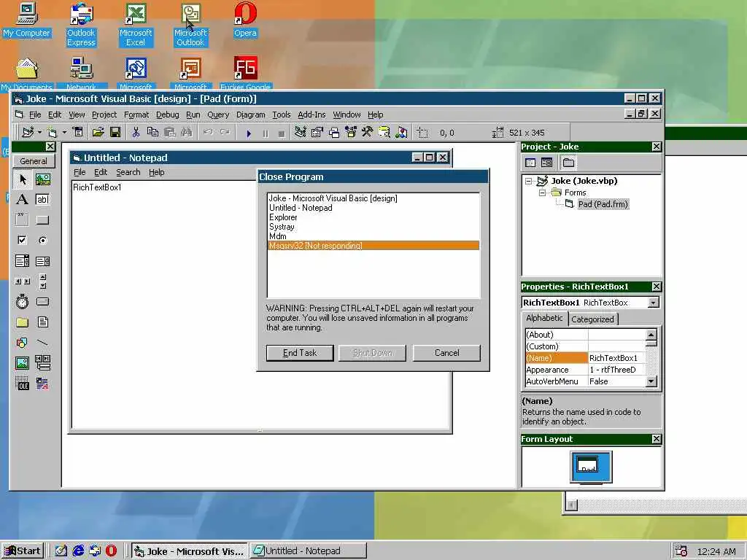This screenshot has height=560, width=747.
Task: Click the Properties list scroll-down arrow
Action: 651,381
